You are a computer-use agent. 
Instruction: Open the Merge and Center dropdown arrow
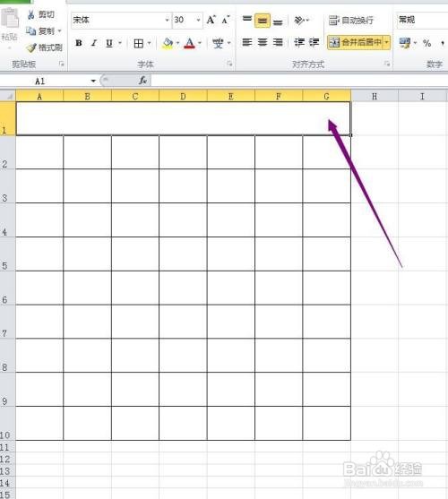pos(386,42)
